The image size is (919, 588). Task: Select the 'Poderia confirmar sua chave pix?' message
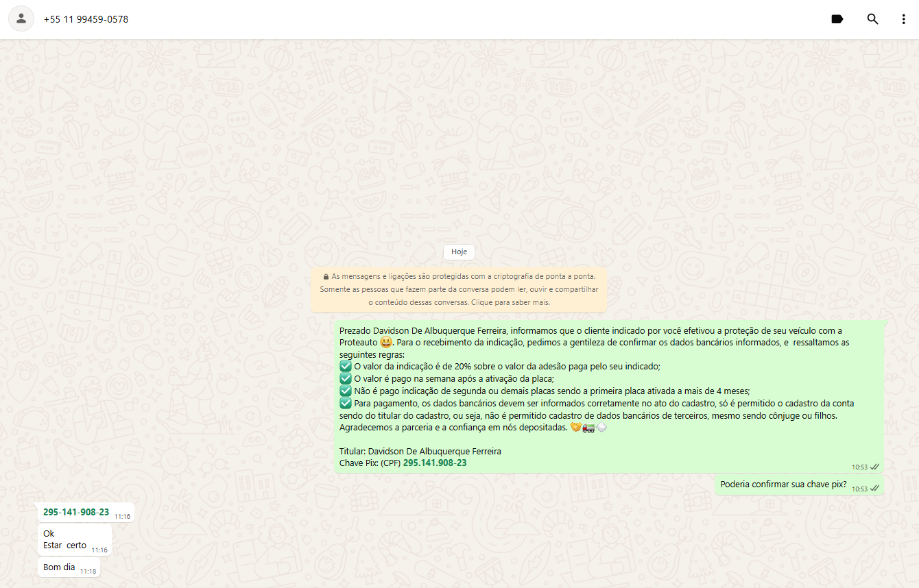coord(783,485)
